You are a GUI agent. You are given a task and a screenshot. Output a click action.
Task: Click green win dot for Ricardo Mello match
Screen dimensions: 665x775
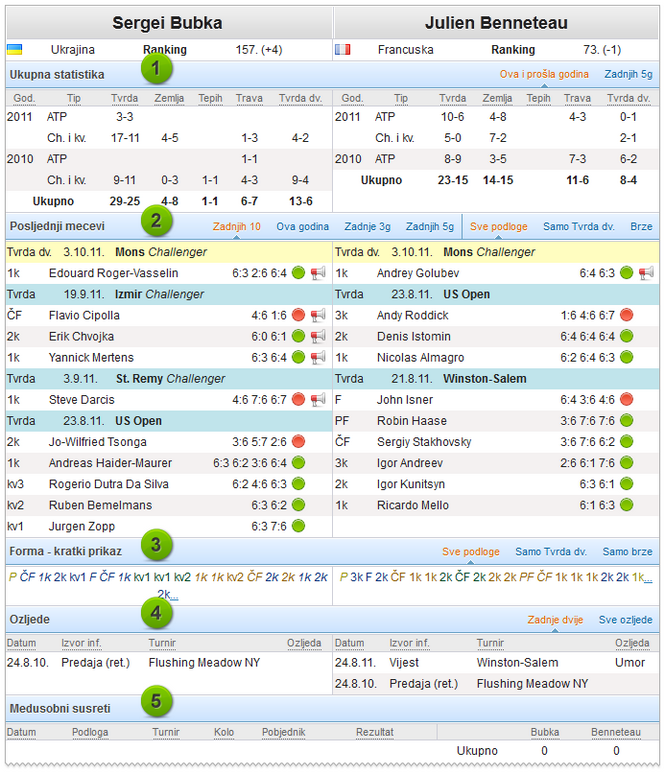click(x=626, y=505)
